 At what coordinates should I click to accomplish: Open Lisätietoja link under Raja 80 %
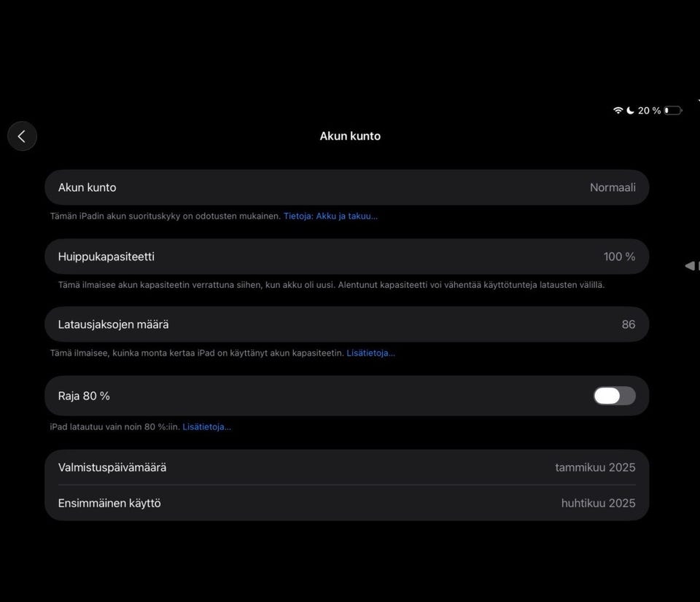point(206,427)
